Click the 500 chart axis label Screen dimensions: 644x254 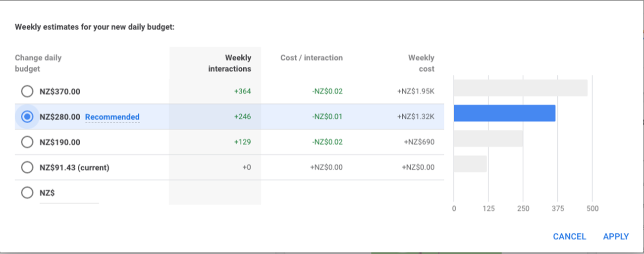pos(592,208)
